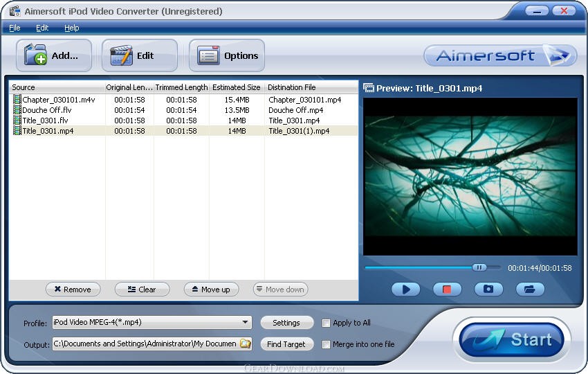Click destination Chapter_030101.mp4
Image resolution: width=588 pixels, height=374 pixels.
(x=305, y=100)
